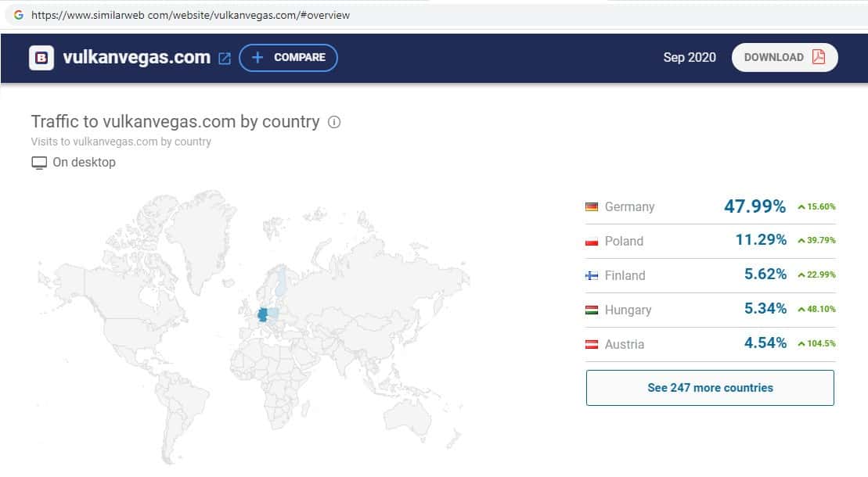The height and width of the screenshot is (477, 868).
Task: Click Finland's 22.99% change indicator
Action: coord(816,274)
